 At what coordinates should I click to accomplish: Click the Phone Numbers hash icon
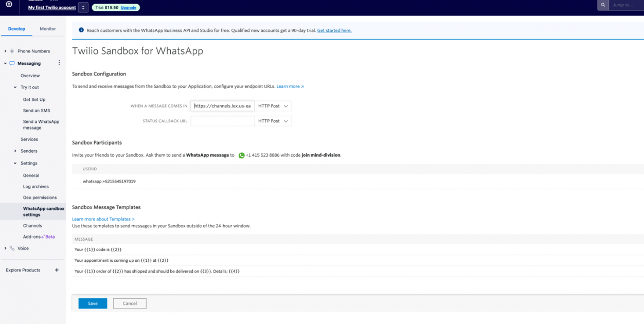tap(12, 51)
